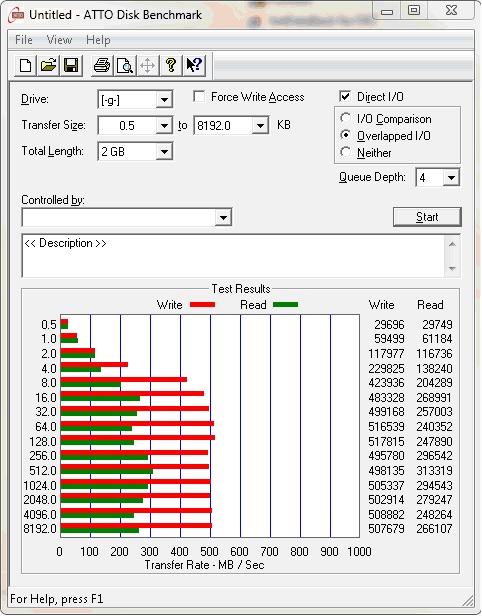Print results with the printer icon
The height and width of the screenshot is (616, 482).
click(x=102, y=65)
